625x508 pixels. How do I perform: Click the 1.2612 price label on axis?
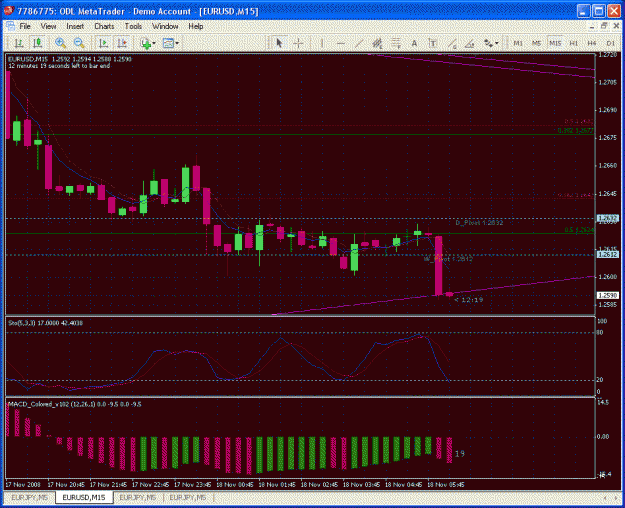click(607, 254)
